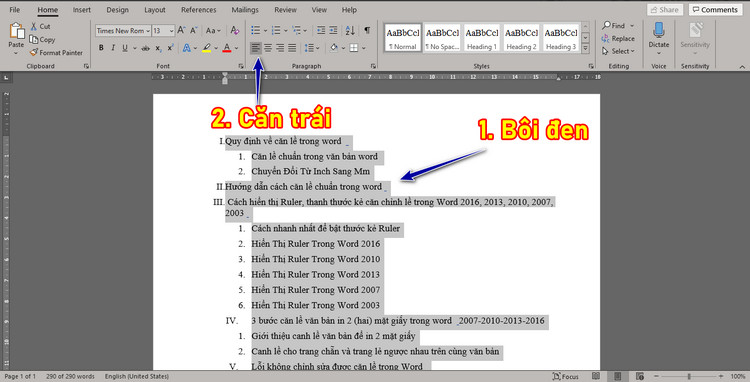Expand the Styles gallery more arrow
750x382 pixels.
coord(585,48)
